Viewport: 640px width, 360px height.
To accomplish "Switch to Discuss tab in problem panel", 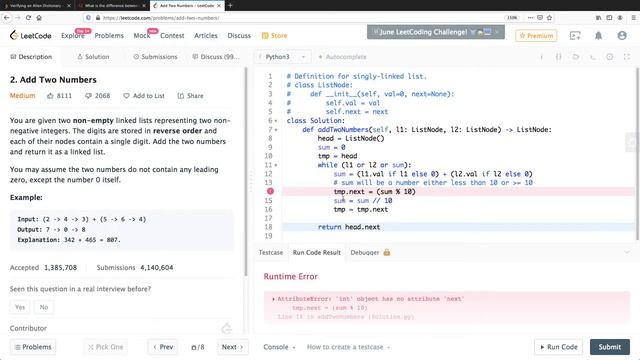I will (x=216, y=57).
